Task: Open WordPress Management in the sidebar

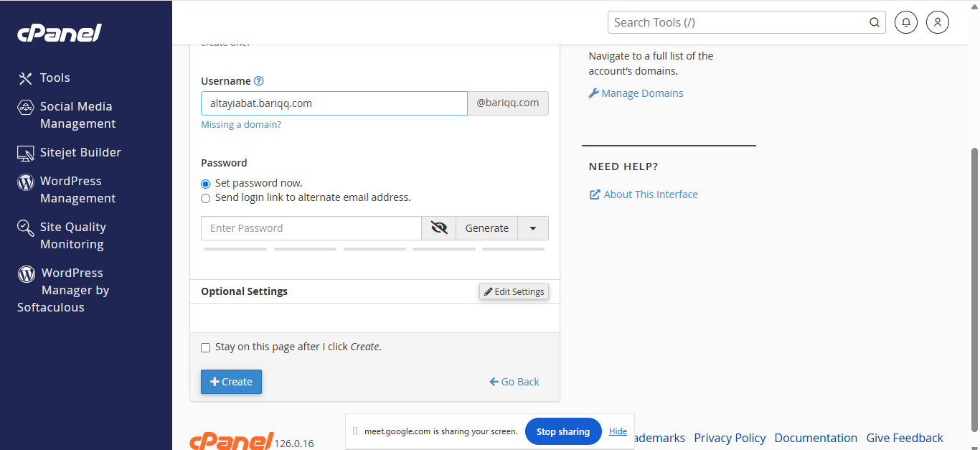Action: click(70, 189)
